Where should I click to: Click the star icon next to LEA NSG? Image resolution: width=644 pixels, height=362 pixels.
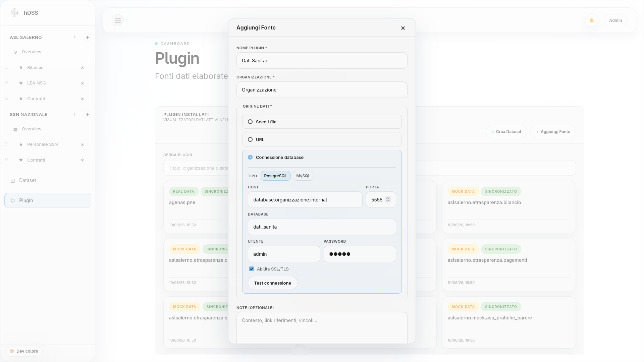pyautogui.click(x=21, y=83)
